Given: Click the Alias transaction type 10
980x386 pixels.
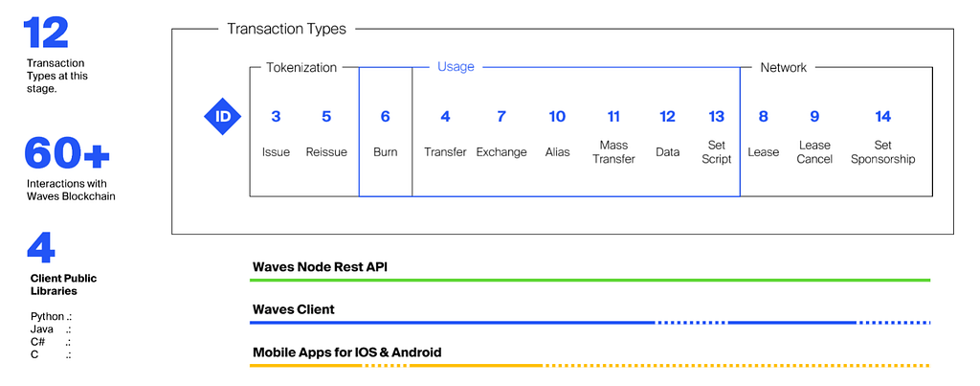Looking at the screenshot, I should (x=557, y=134).
